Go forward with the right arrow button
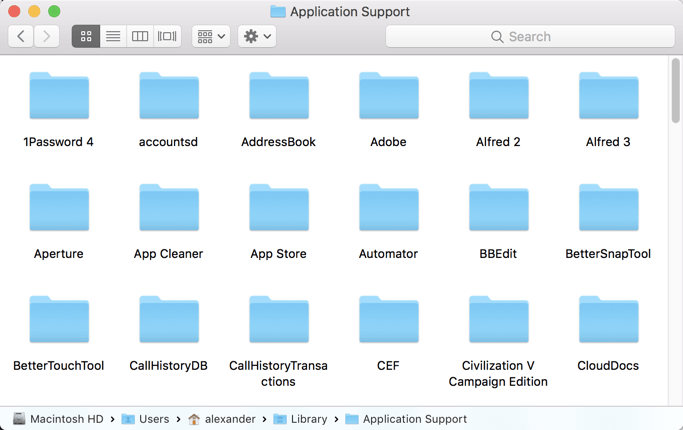This screenshot has width=683, height=430. [46, 36]
